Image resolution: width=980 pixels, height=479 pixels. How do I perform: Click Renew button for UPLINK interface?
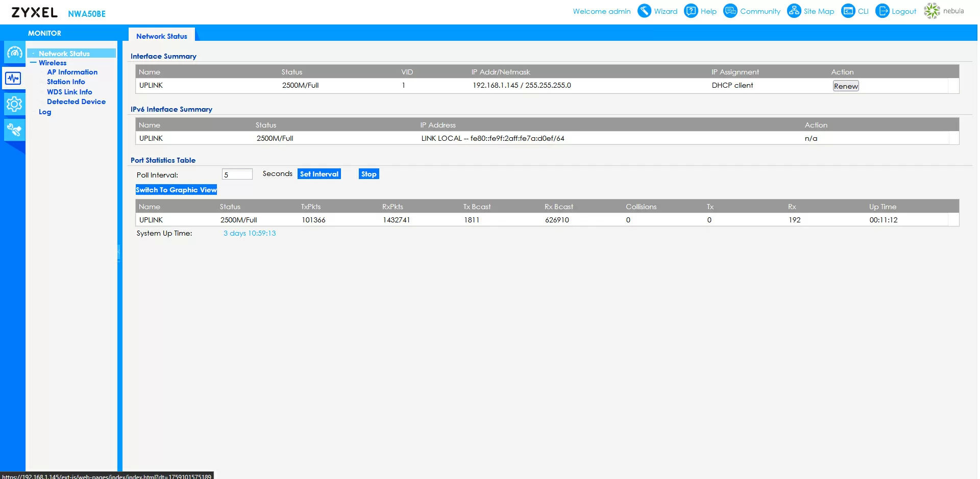point(845,86)
